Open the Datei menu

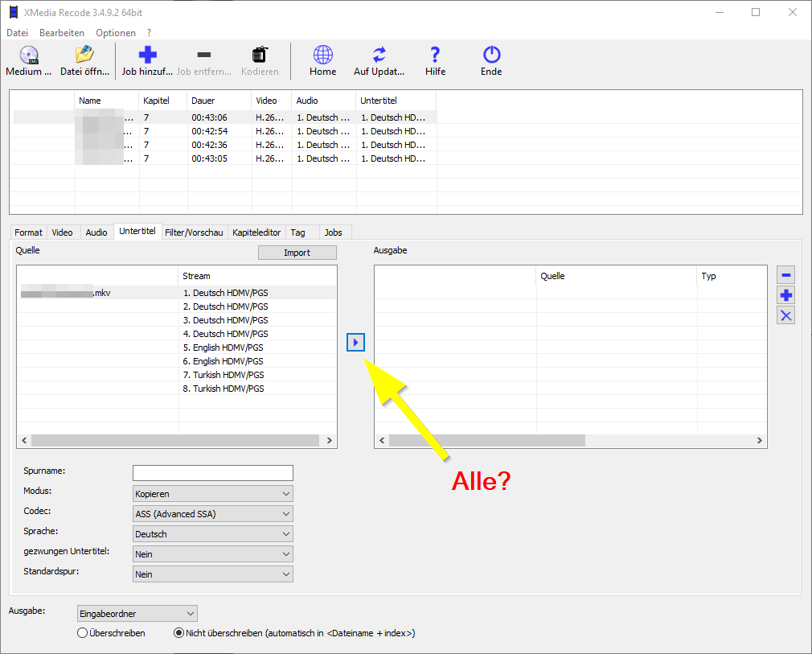17,33
